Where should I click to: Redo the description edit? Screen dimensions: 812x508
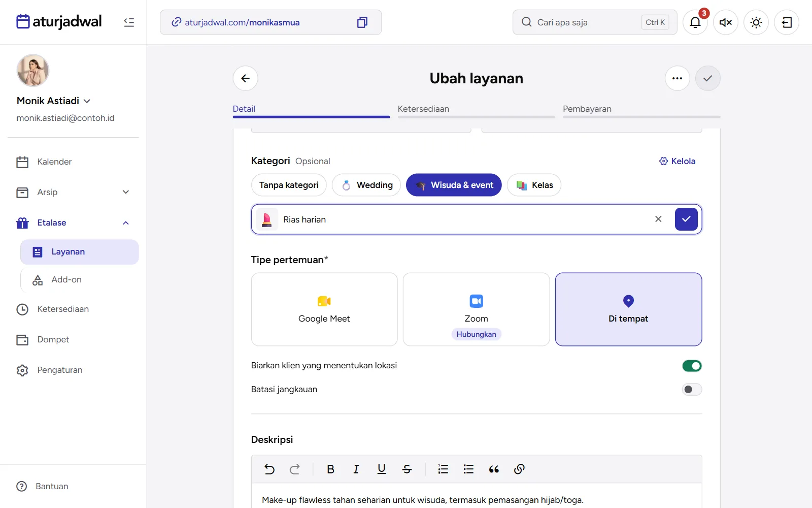tap(295, 469)
